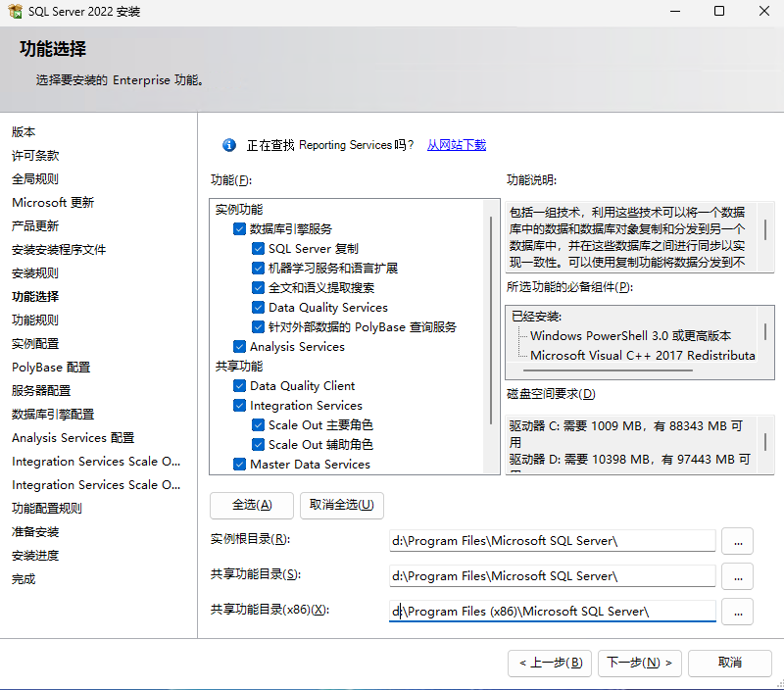The width and height of the screenshot is (784, 690).
Task: Cancel setup with the 取消 button
Action: [729, 663]
